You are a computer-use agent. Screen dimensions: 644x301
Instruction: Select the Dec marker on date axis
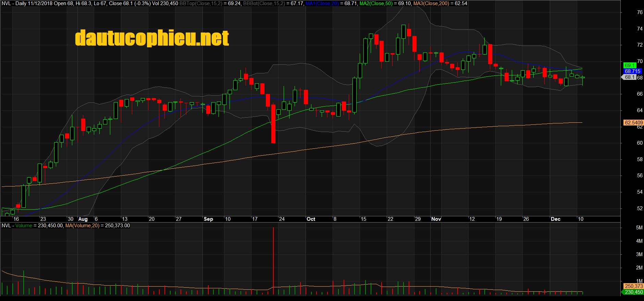click(x=555, y=219)
